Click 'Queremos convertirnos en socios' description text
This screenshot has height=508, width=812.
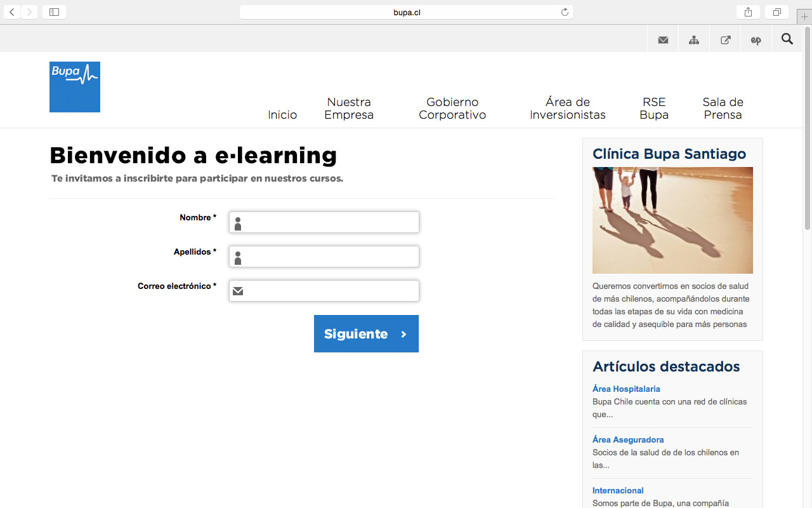click(x=671, y=305)
